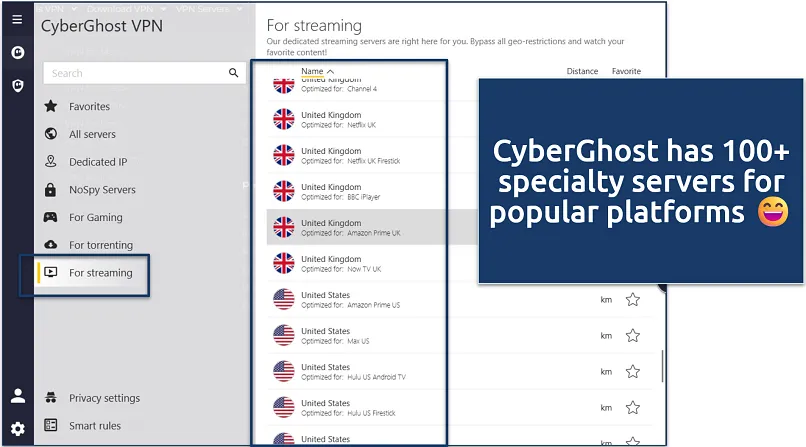Select For streaming category

coord(101,273)
